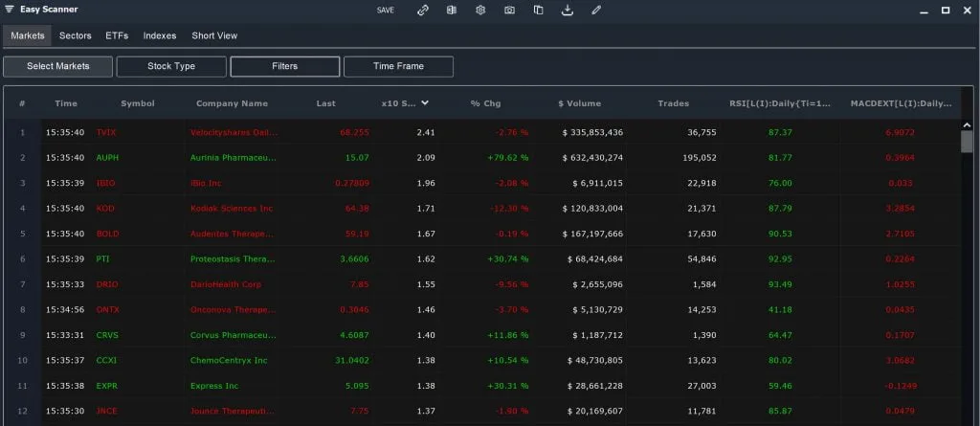Screen dimensions: 980x426
Task: Sort by the MACDEXT Daily column header
Action: coord(902,103)
